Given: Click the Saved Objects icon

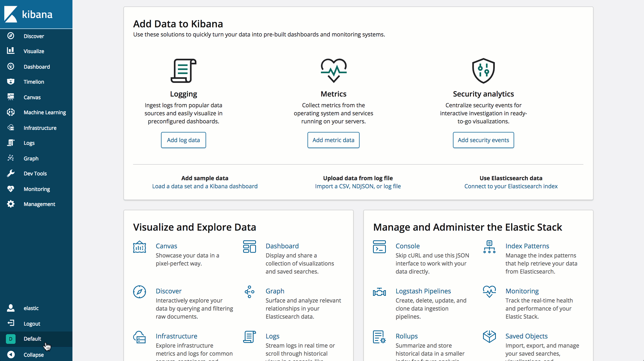Looking at the screenshot, I should (x=489, y=337).
